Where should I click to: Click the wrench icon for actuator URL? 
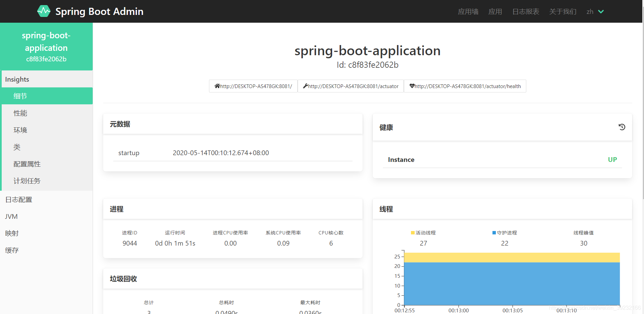point(305,86)
